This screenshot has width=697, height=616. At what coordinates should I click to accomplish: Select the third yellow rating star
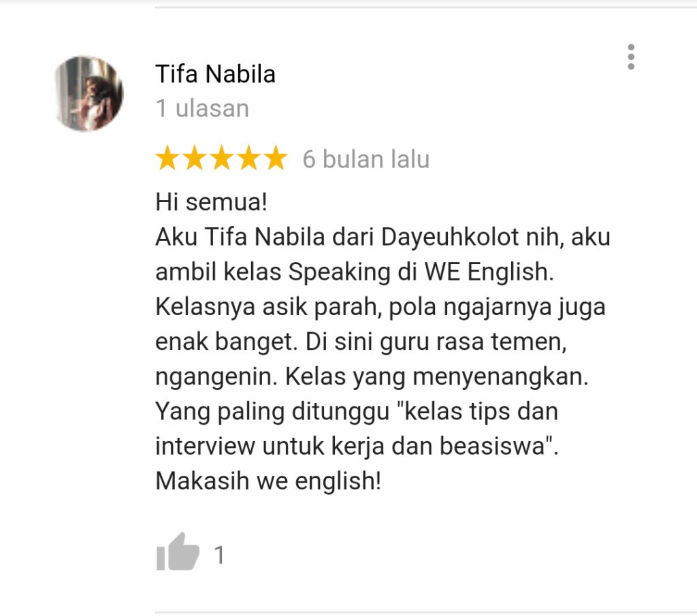tap(222, 158)
